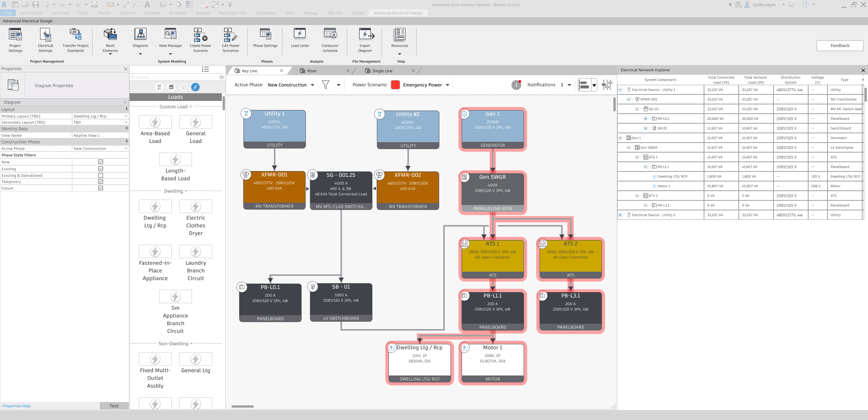The height and width of the screenshot is (420, 868).
Task: Open the Properties Help link
Action: coord(16,406)
